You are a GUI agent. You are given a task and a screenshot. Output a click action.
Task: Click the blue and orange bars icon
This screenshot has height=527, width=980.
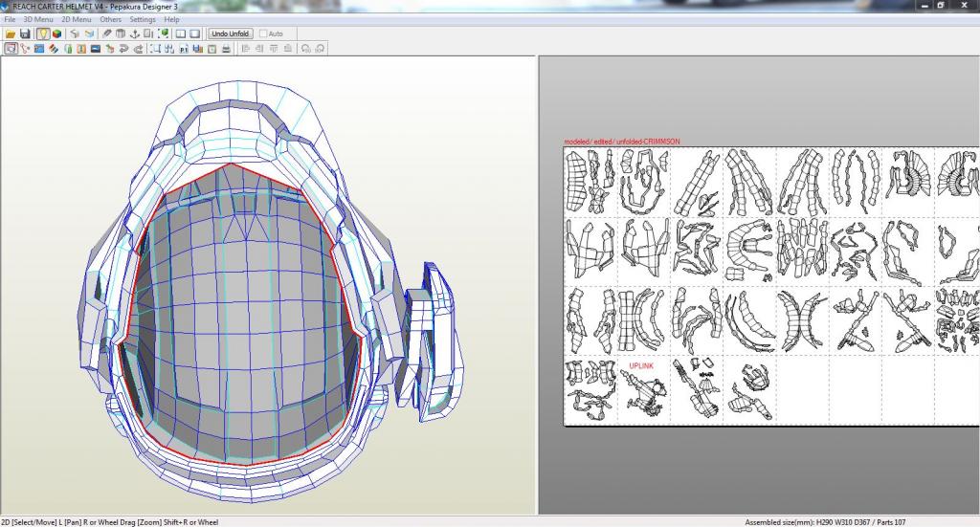[198, 49]
